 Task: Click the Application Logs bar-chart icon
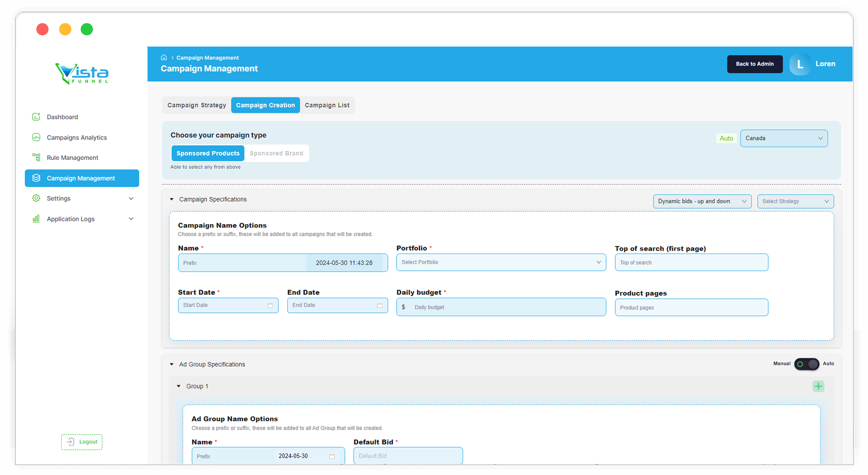(36, 219)
